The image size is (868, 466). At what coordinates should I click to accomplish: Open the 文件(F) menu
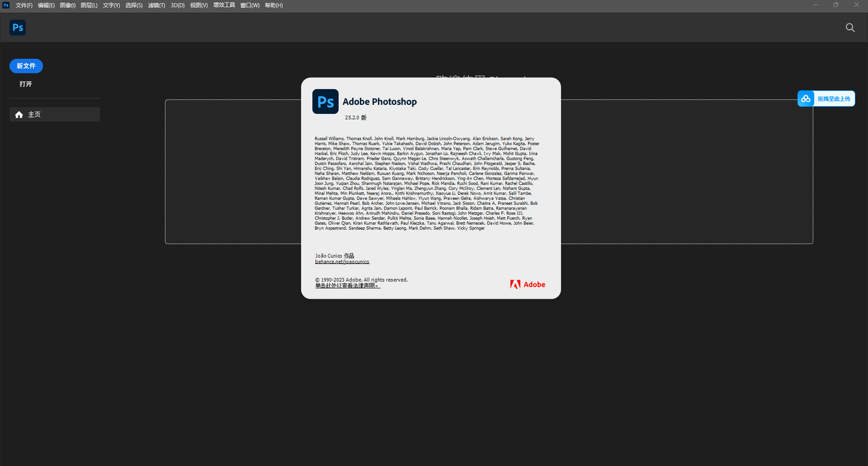coord(24,5)
